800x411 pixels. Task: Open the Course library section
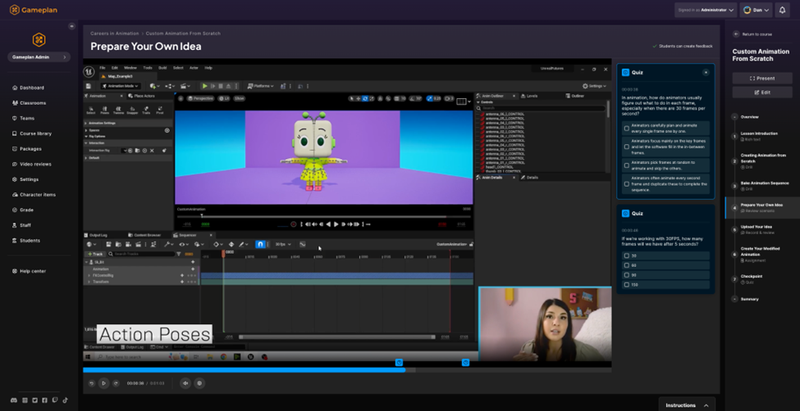coord(32,134)
